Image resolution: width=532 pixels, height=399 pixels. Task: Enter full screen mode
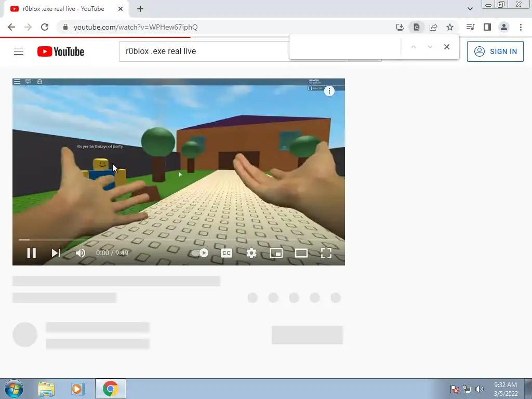[x=326, y=253]
